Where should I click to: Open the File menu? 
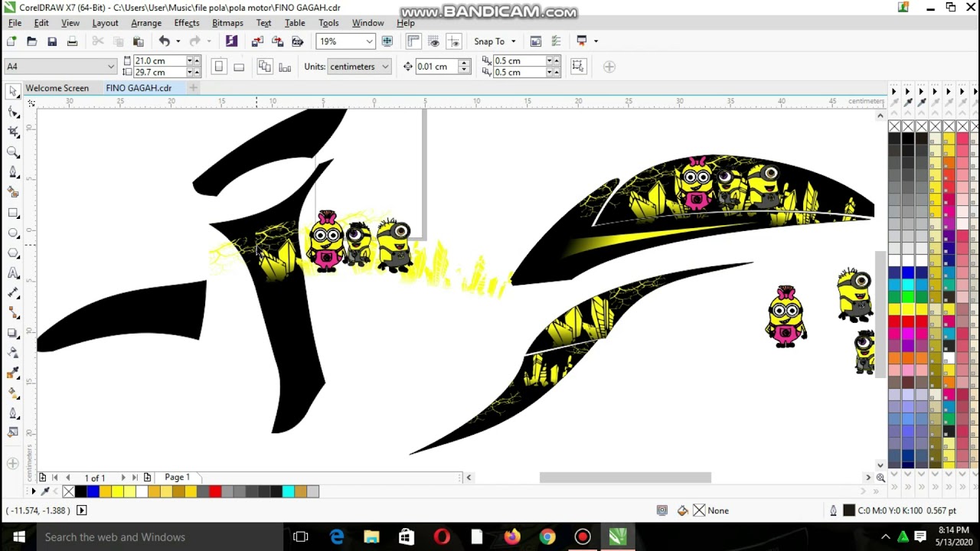[x=15, y=23]
